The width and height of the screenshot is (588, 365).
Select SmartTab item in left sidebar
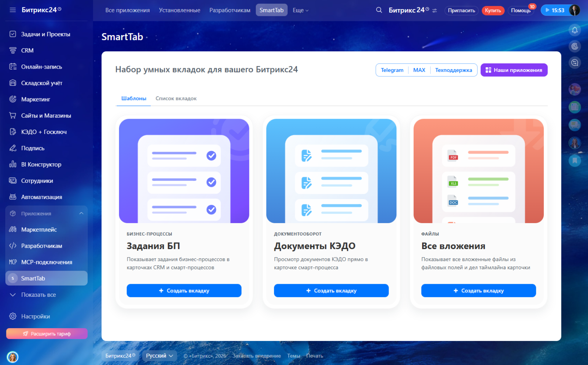(47, 278)
